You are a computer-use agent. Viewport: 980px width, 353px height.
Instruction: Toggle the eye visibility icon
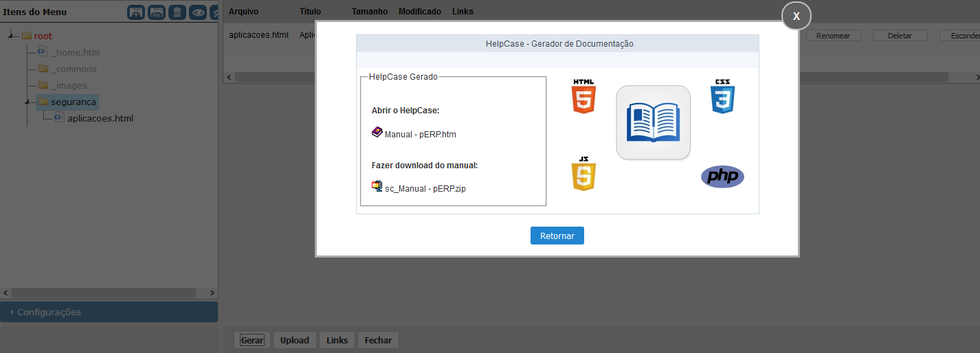point(198,12)
